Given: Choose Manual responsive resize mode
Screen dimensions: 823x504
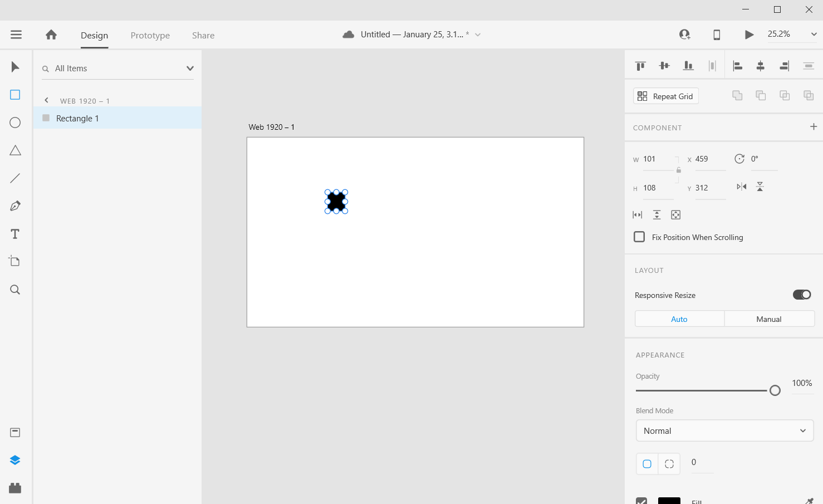Looking at the screenshot, I should coord(769,319).
